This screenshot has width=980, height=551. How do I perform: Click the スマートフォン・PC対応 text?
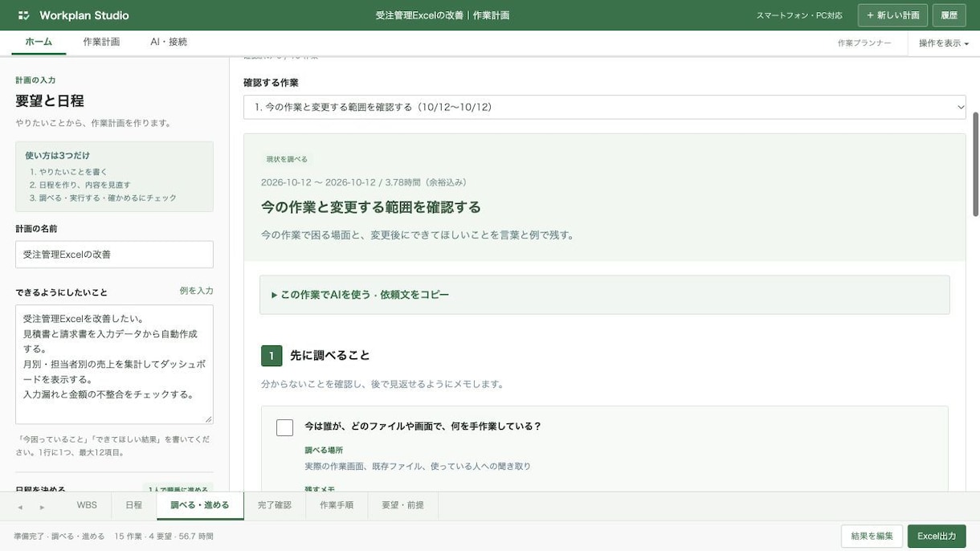coord(799,15)
